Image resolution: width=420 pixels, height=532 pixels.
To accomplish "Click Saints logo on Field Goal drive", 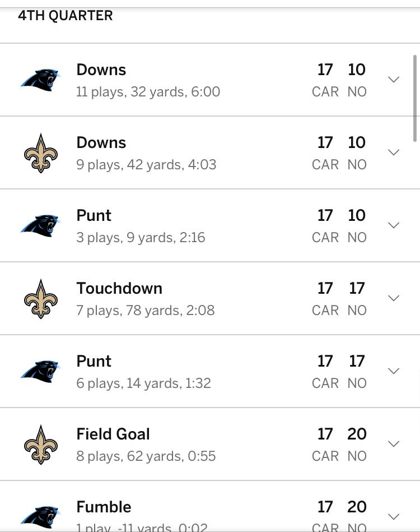I will [40, 444].
